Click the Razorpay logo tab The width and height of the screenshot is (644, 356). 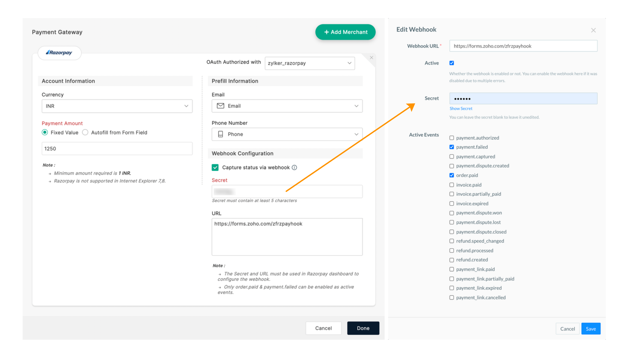click(59, 53)
